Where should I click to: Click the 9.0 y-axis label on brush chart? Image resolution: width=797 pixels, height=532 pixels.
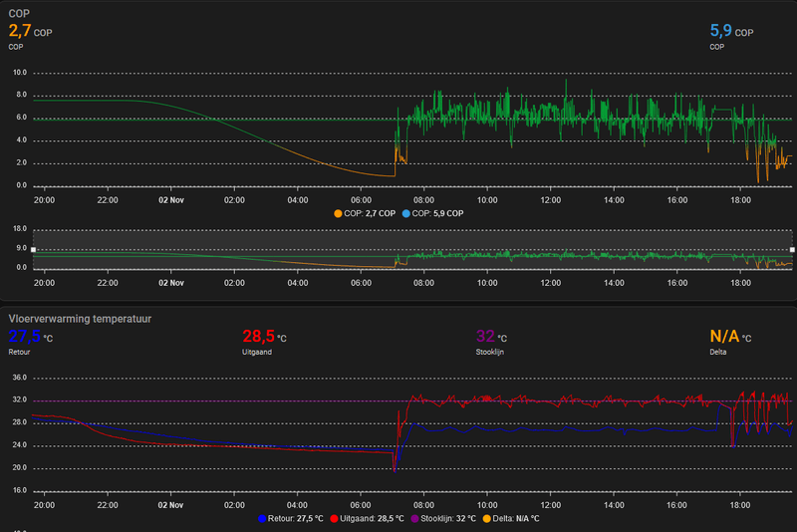coord(21,248)
